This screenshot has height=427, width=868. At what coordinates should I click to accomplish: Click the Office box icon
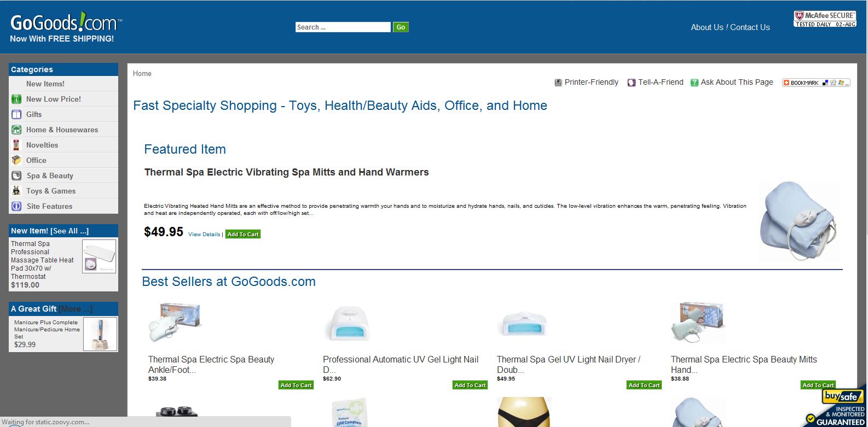16,160
